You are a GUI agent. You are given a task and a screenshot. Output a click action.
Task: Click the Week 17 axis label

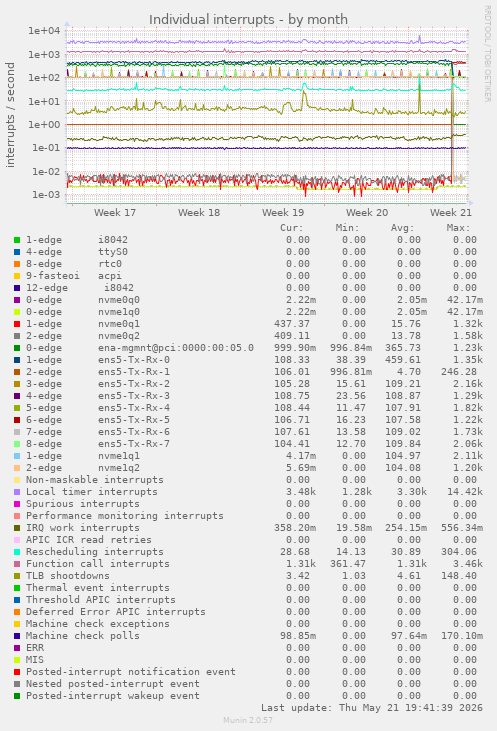pos(115,213)
